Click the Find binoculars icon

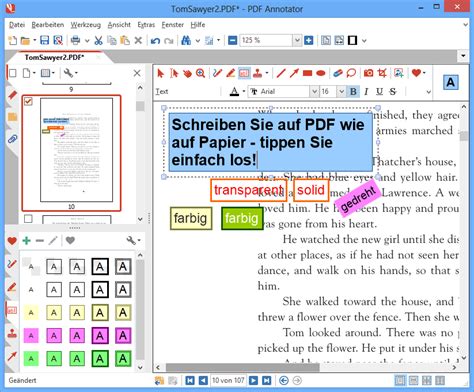click(186, 41)
